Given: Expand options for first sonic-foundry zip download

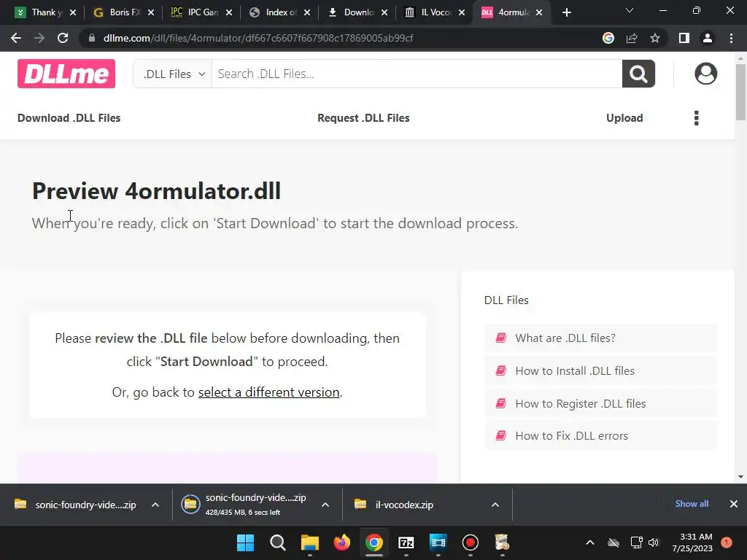Looking at the screenshot, I should pos(155,505).
